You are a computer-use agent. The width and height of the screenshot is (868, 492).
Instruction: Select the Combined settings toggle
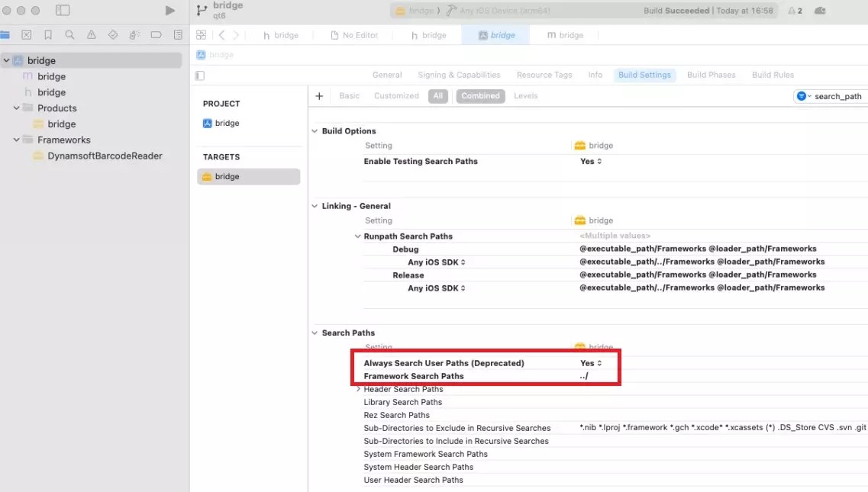(x=480, y=95)
